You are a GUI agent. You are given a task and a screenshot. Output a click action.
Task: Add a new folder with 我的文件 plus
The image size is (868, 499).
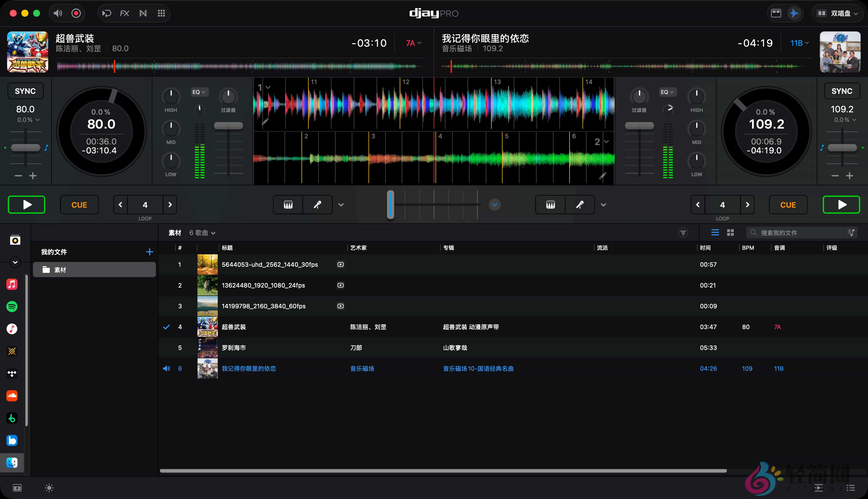pyautogui.click(x=149, y=252)
